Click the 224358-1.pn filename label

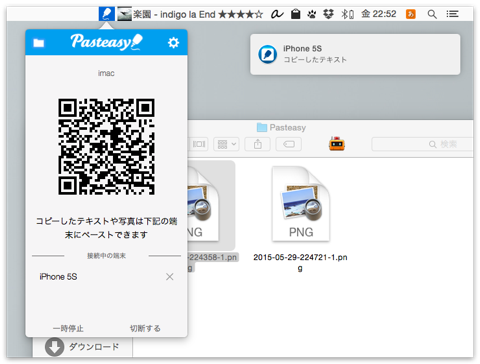(x=212, y=257)
